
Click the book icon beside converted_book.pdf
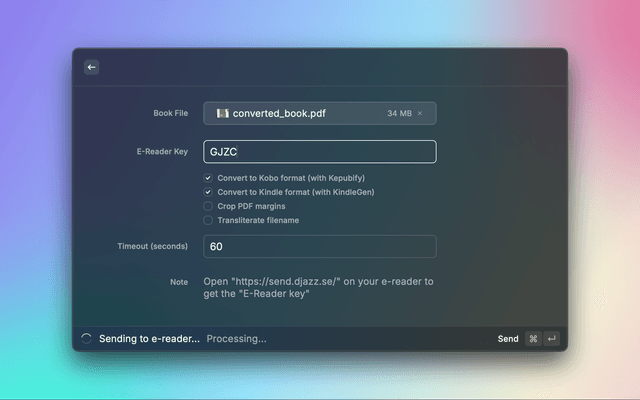coord(222,113)
